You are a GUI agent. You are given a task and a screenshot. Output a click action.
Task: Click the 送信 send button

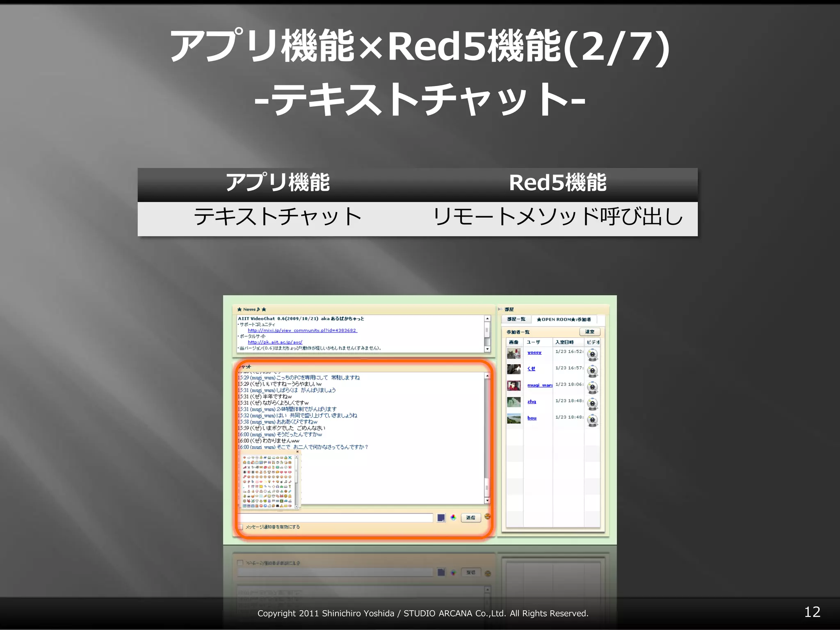(x=471, y=518)
